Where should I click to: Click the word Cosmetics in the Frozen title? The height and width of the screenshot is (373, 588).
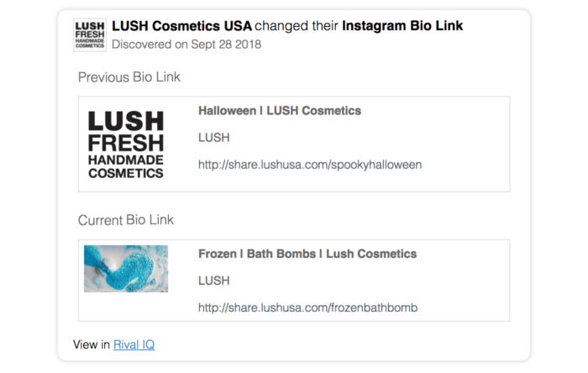point(390,254)
